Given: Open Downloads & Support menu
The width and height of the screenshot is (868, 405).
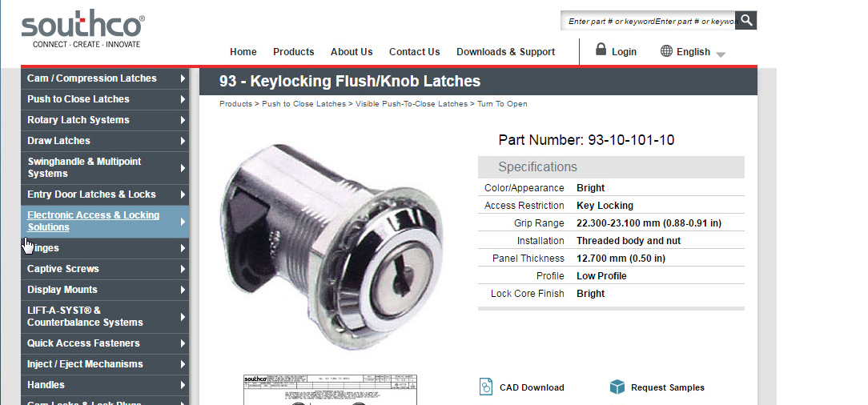Looking at the screenshot, I should [505, 52].
